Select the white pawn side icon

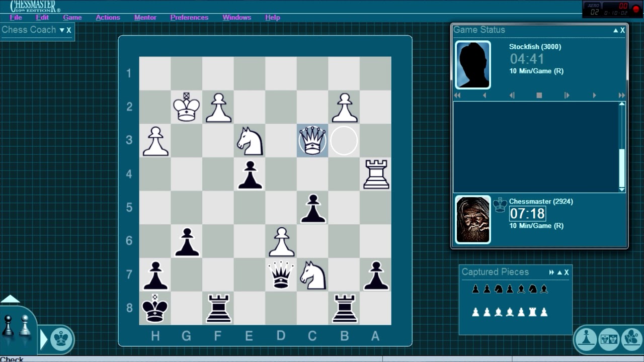[25, 325]
